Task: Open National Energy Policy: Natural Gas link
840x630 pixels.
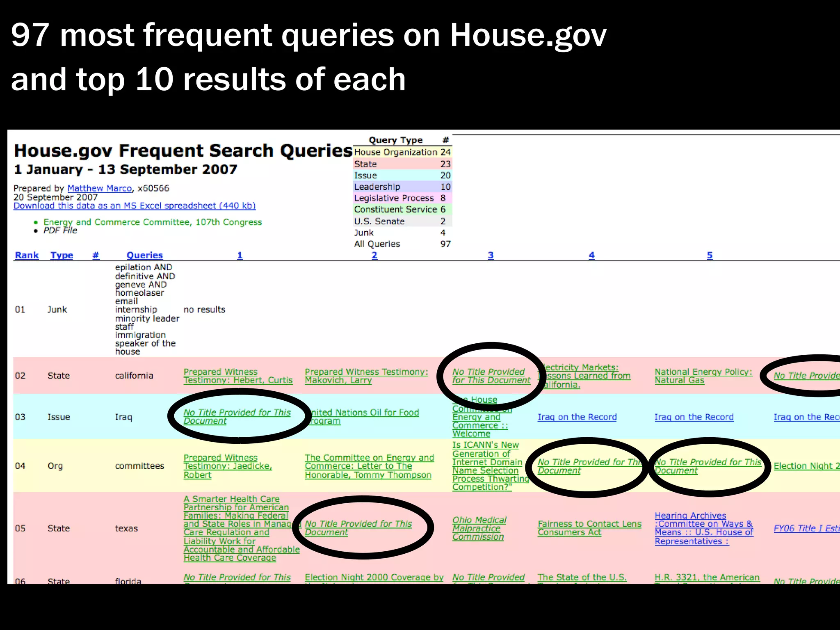Action: 703,376
